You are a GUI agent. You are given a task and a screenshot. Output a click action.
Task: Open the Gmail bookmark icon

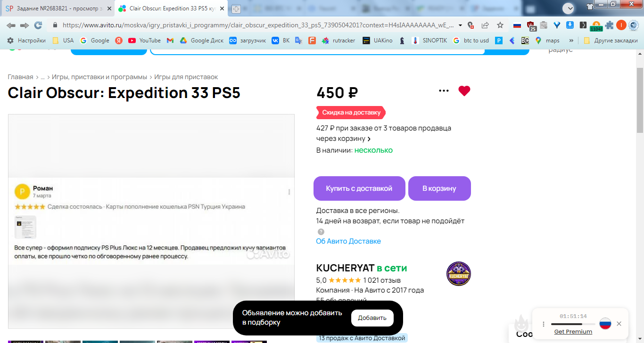click(170, 41)
